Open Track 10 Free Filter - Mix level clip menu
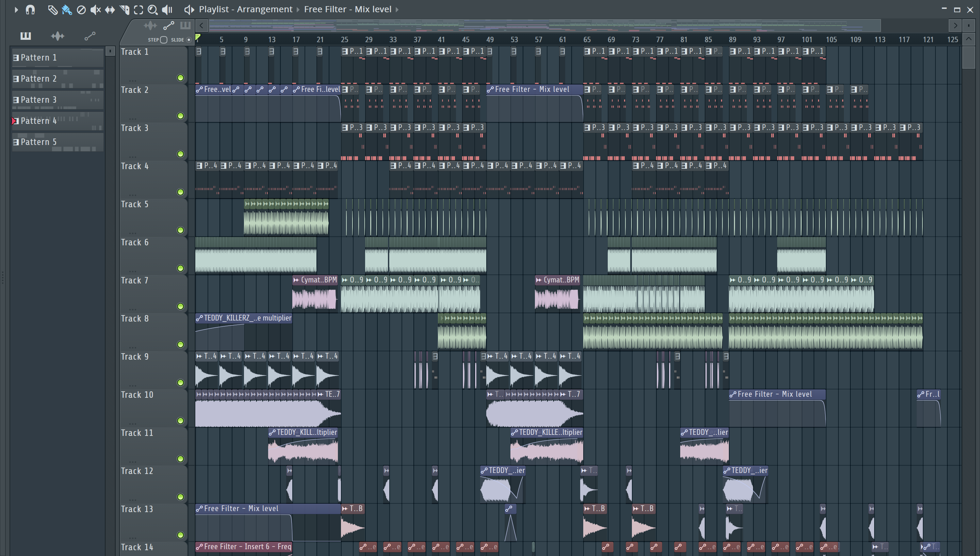 tap(733, 394)
